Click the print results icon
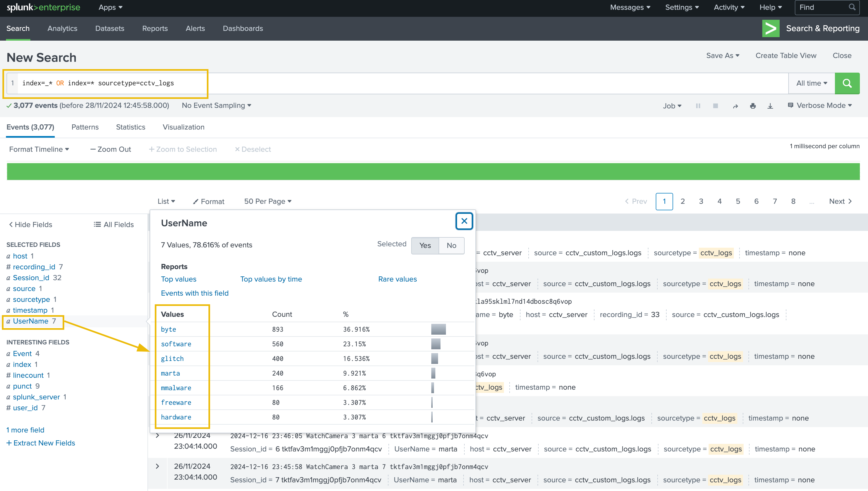Image resolution: width=868 pixels, height=491 pixels. [753, 106]
